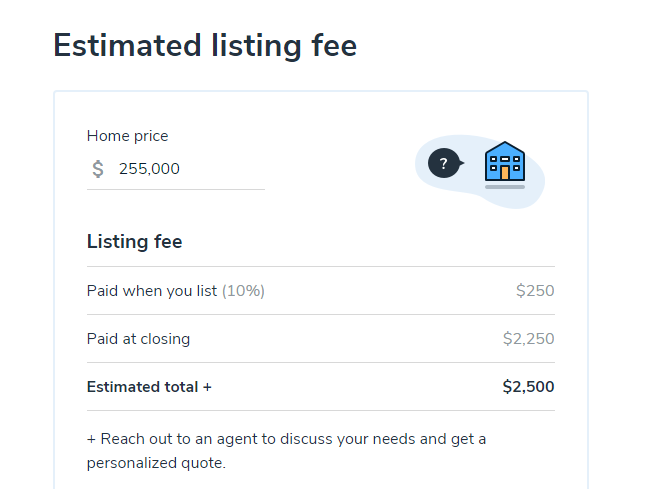This screenshot has height=489, width=647.
Task: Select the "Paid at closing" row label
Action: (138, 339)
